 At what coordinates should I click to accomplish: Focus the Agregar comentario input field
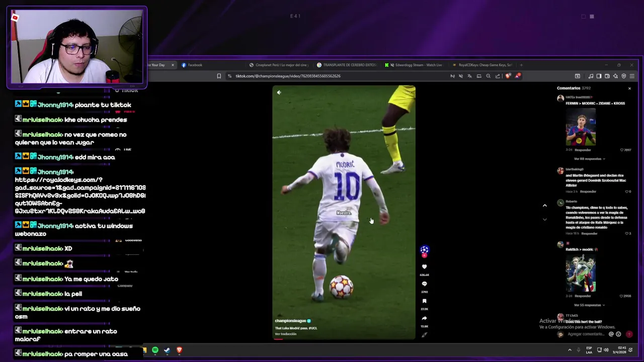(586, 334)
